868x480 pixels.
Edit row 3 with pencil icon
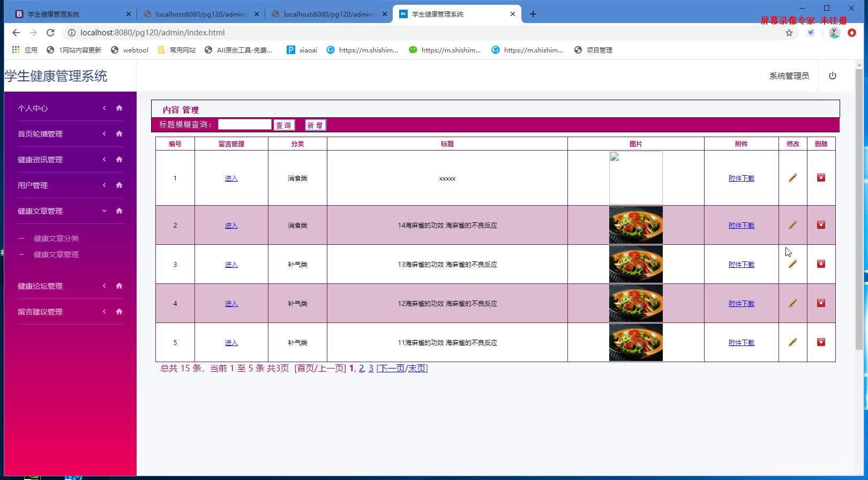792,264
